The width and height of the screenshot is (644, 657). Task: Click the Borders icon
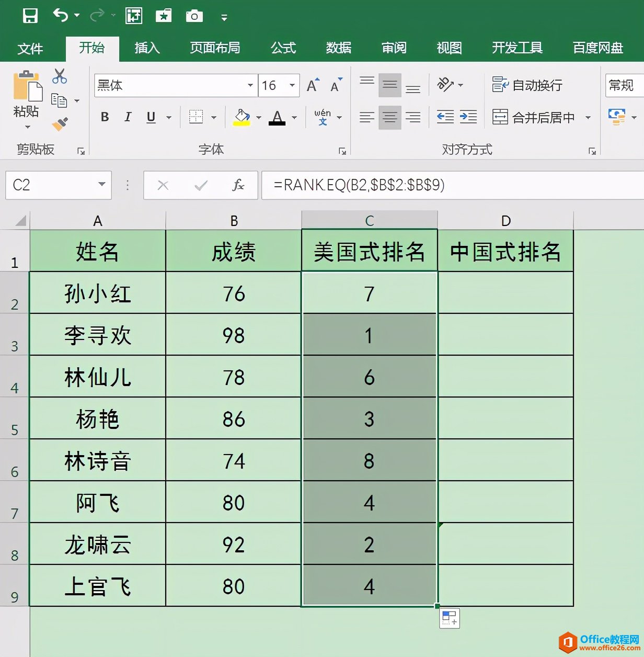pos(196,117)
